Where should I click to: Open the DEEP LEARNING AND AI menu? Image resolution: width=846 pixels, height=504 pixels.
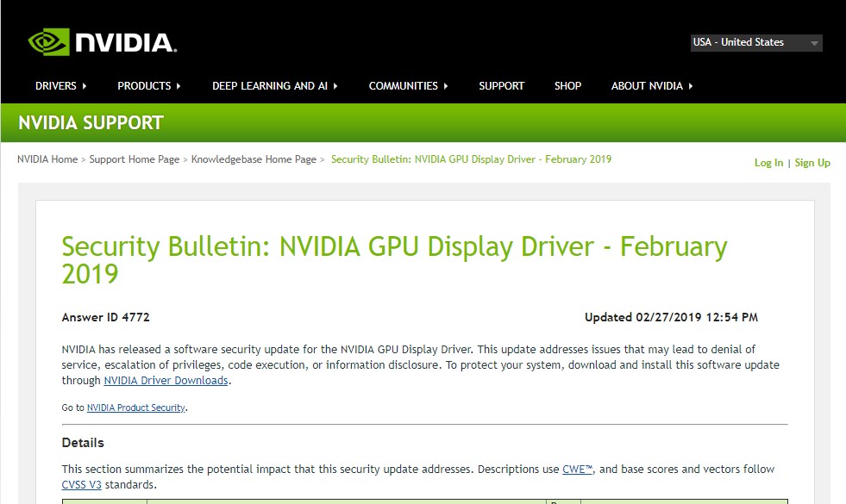tap(270, 86)
